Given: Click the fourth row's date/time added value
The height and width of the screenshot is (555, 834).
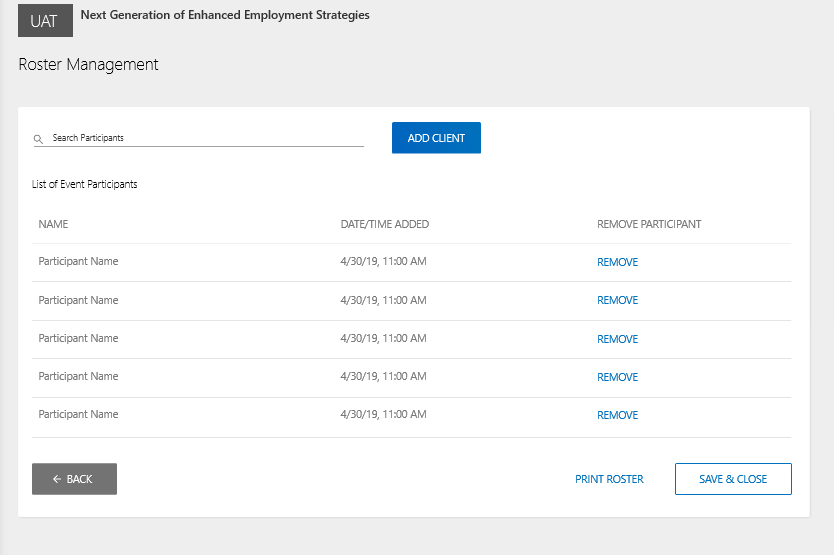Looking at the screenshot, I should (383, 376).
